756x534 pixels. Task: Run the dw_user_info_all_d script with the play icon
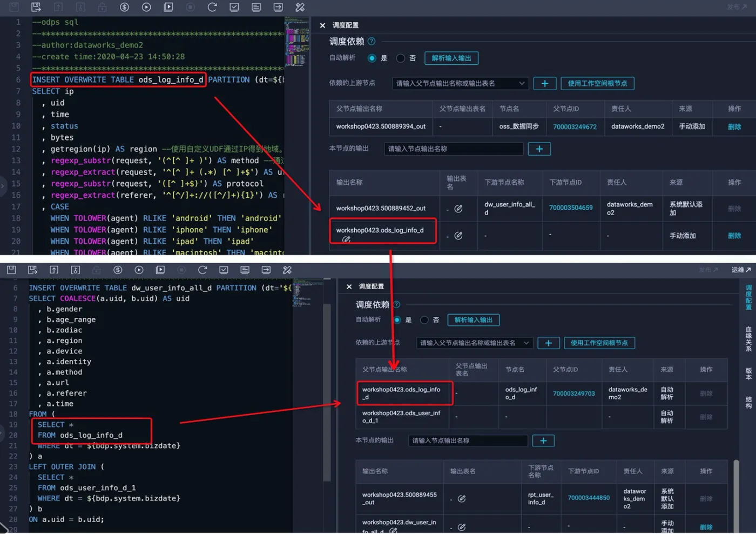coord(139,270)
